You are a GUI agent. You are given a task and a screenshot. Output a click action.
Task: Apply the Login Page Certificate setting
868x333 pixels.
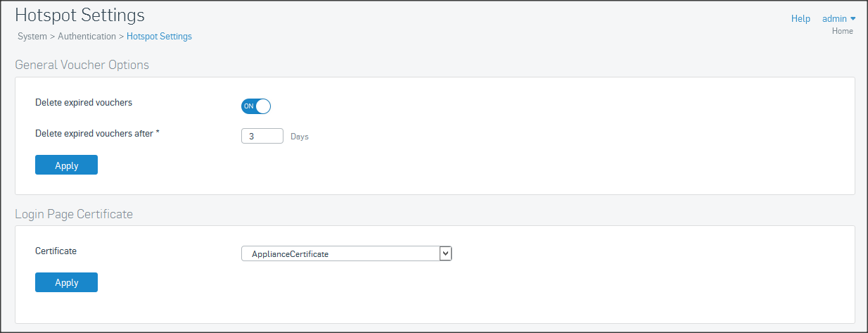click(66, 282)
